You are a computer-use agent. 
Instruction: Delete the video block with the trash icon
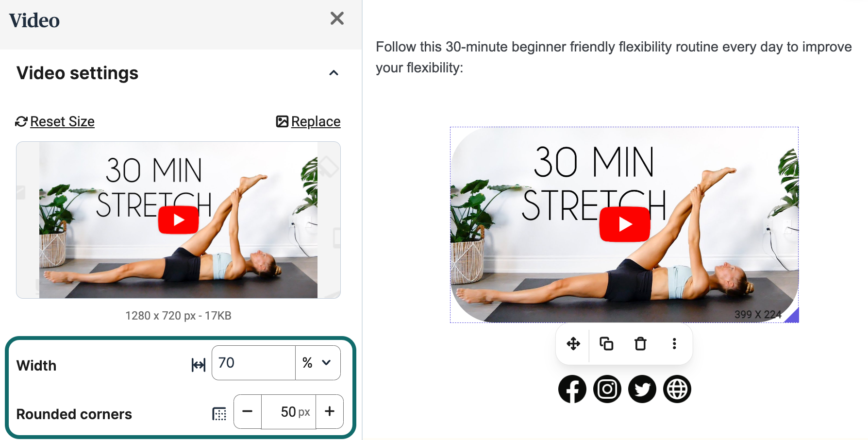click(x=640, y=344)
